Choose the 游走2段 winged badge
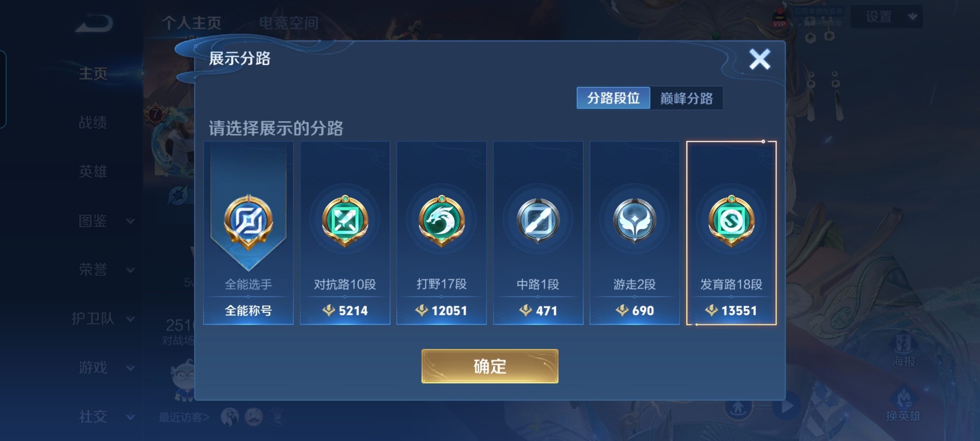 (x=635, y=221)
